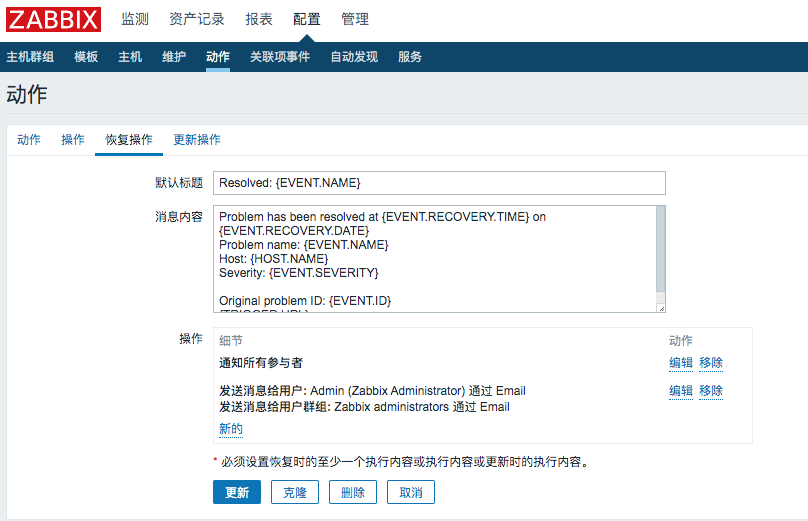Focus the 默认标题 input field

(x=440, y=183)
